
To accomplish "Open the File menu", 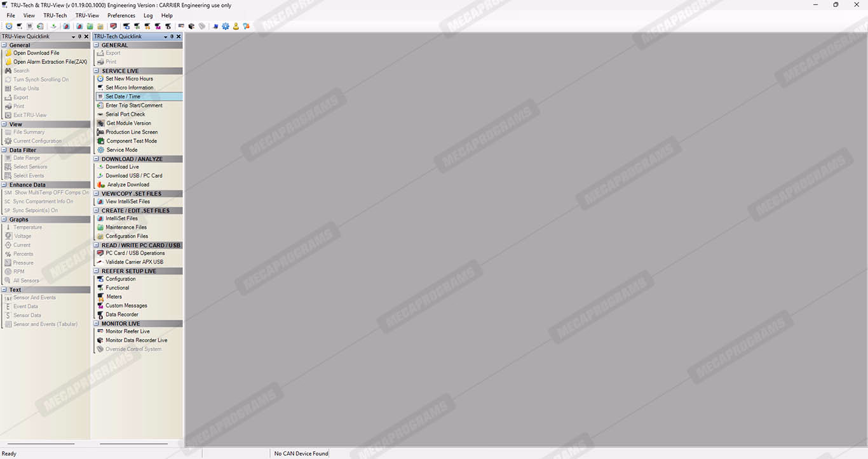I will [11, 15].
